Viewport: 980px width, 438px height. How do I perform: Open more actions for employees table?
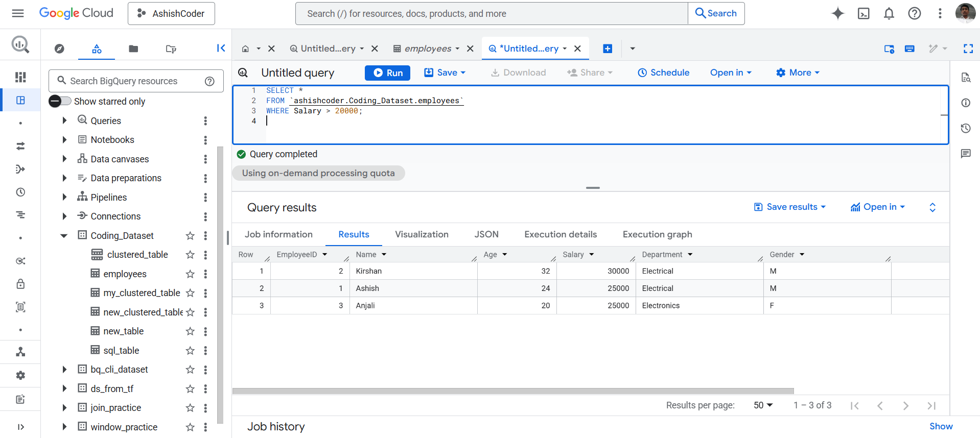205,274
